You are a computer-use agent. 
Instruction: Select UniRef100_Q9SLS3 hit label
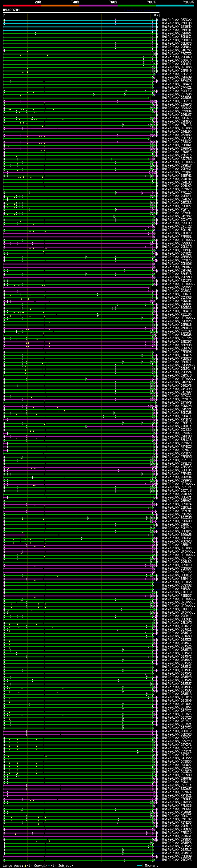click(x=176, y=464)
